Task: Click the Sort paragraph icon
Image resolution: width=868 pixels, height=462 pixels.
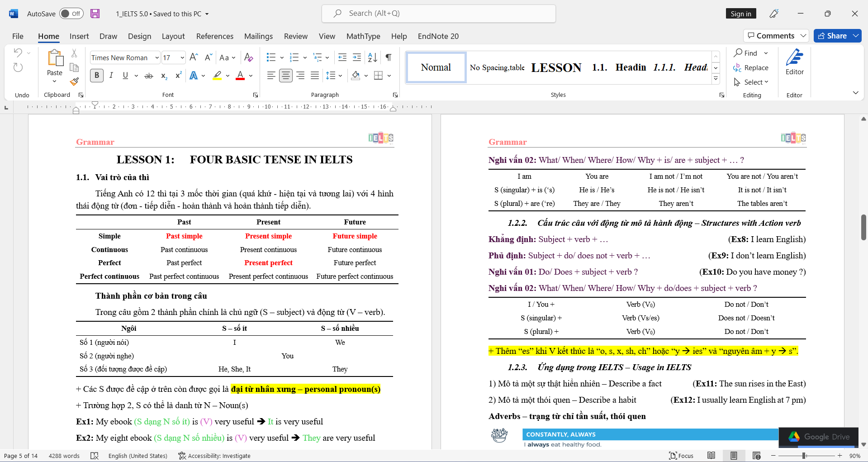Action: tap(372, 57)
